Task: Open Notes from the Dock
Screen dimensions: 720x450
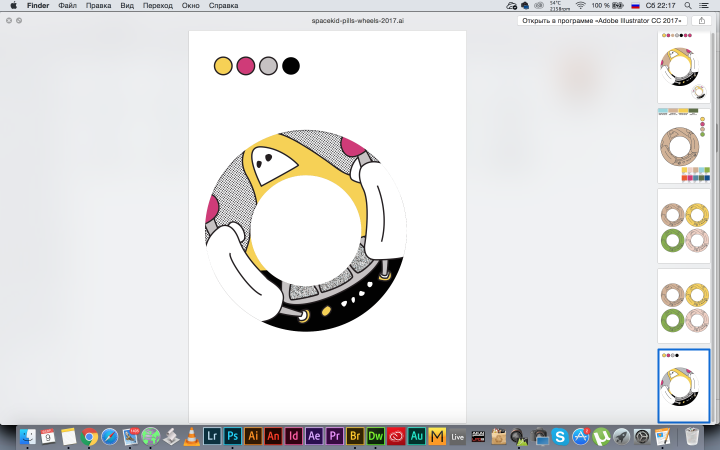Action: coord(68,436)
